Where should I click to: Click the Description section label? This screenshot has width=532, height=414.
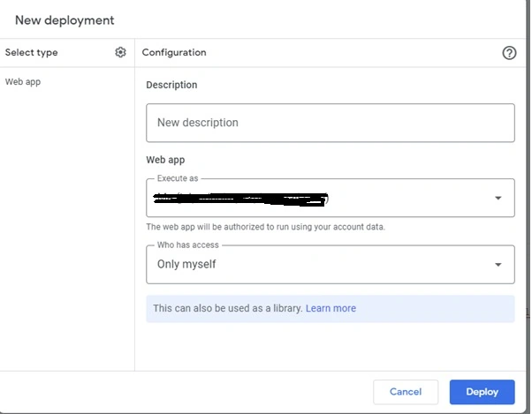coord(171,85)
